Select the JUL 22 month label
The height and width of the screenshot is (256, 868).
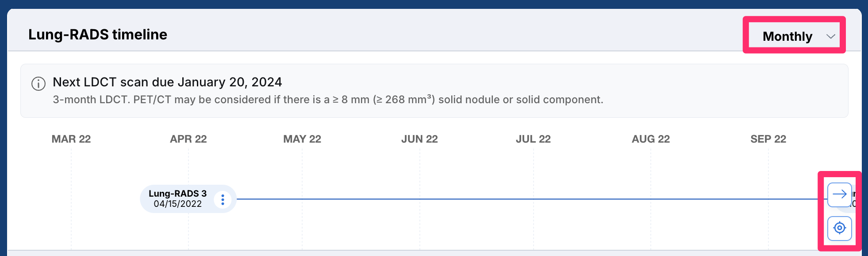click(533, 139)
